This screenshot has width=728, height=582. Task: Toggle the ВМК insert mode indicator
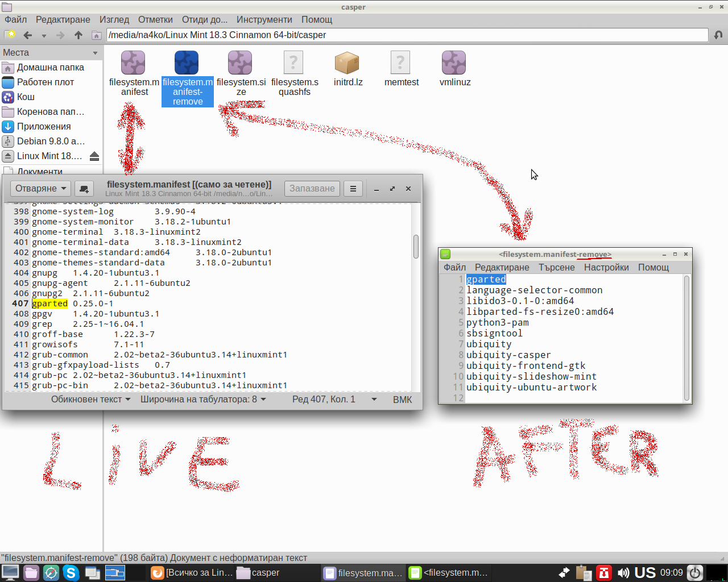[403, 400]
